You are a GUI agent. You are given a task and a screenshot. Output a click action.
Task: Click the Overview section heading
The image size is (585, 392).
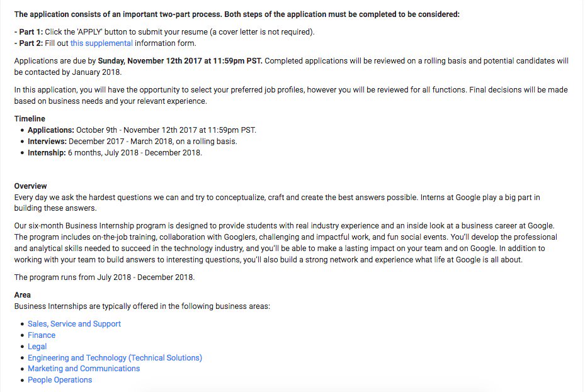click(x=30, y=186)
